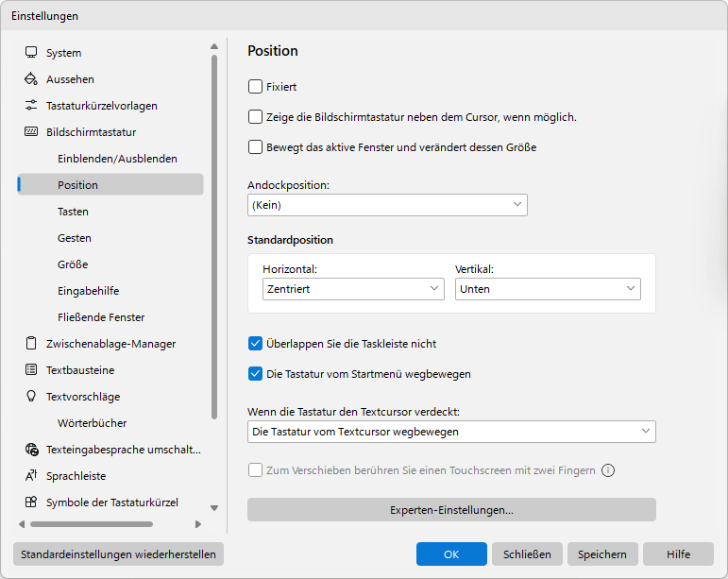The image size is (728, 579).
Task: Open the Textvorschläge page
Action: click(110, 397)
